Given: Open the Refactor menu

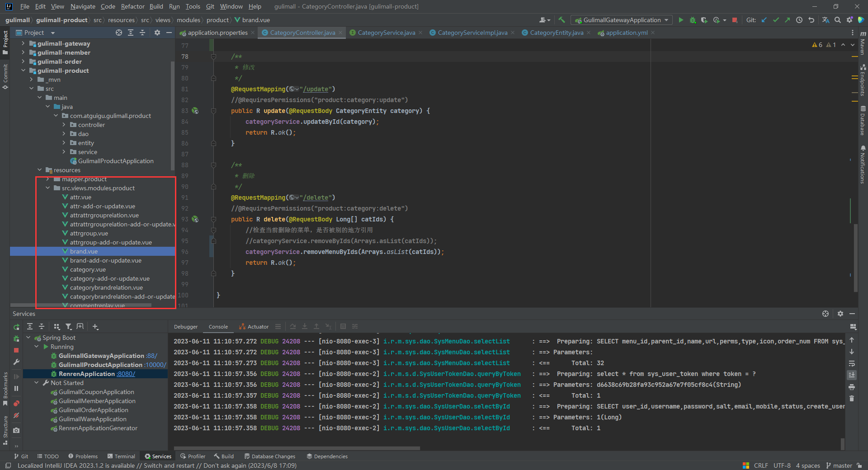Looking at the screenshot, I should (132, 6).
